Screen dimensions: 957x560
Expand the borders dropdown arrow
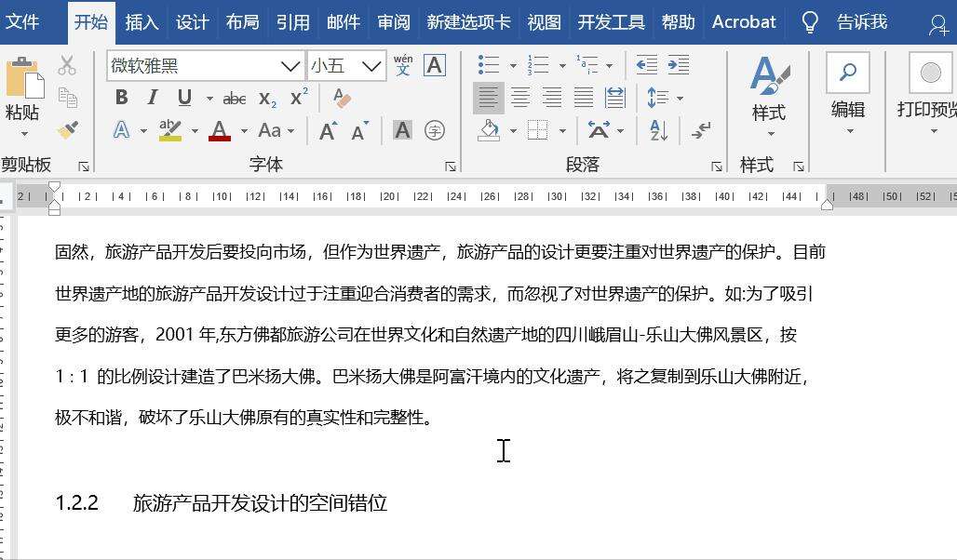[562, 130]
